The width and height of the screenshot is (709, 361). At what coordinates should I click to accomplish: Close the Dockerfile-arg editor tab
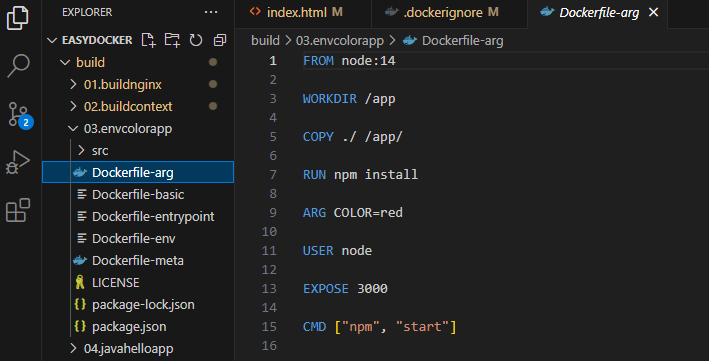pyautogui.click(x=653, y=13)
